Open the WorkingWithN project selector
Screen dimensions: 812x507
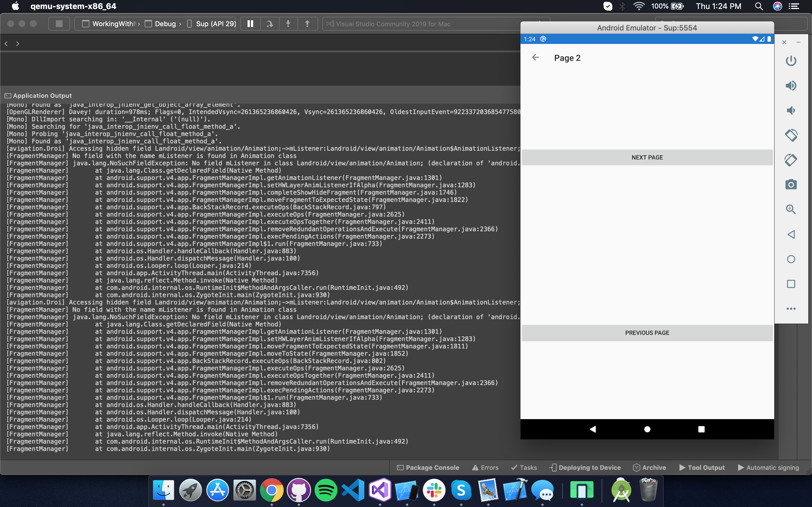[x=111, y=24]
